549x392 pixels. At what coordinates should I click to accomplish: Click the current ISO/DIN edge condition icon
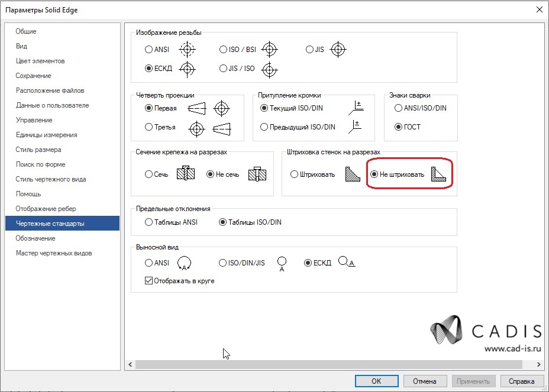tap(356, 108)
